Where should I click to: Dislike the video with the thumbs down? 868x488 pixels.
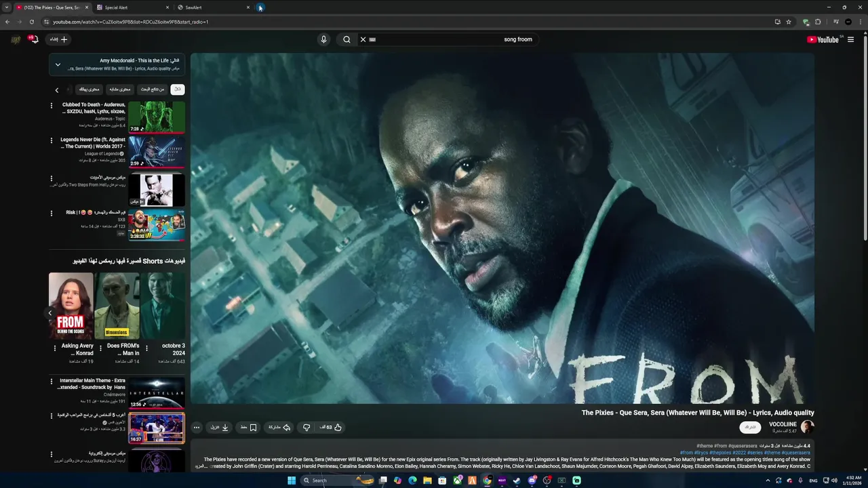307,428
